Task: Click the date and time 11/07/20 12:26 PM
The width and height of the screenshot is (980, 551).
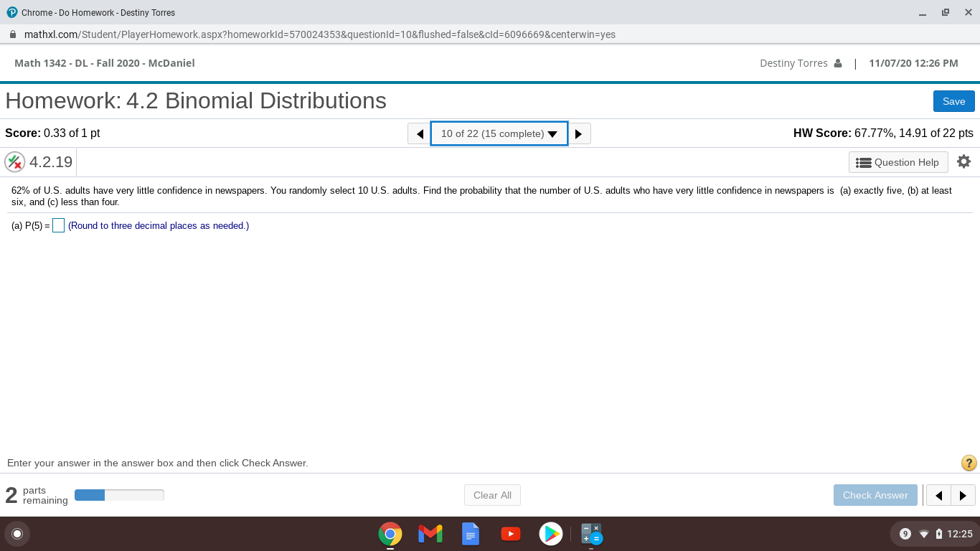Action: tap(913, 63)
